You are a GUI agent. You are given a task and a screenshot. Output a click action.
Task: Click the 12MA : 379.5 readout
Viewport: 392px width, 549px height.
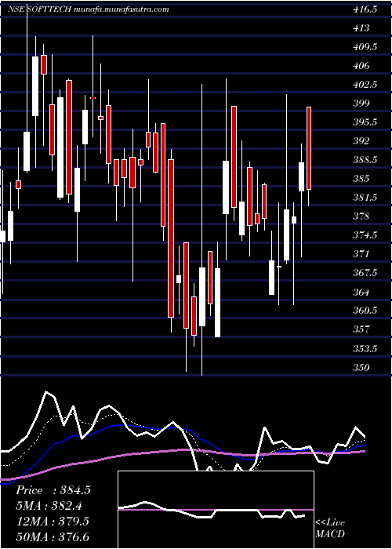(x=53, y=522)
